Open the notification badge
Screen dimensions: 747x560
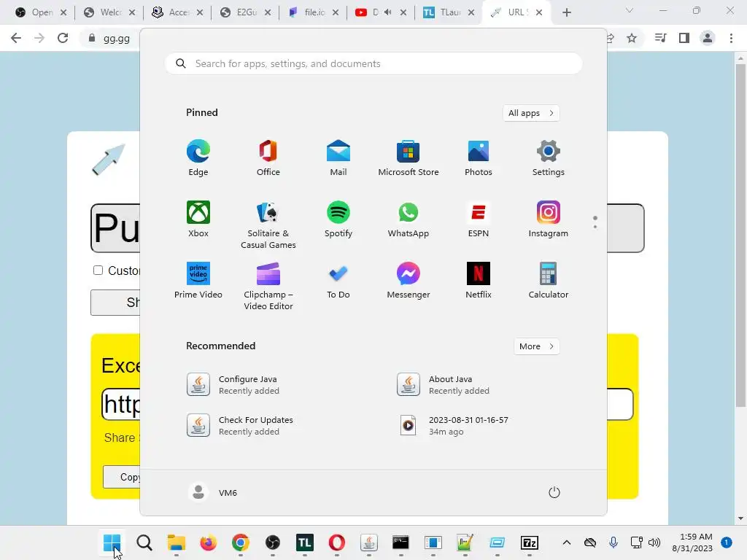(727, 542)
